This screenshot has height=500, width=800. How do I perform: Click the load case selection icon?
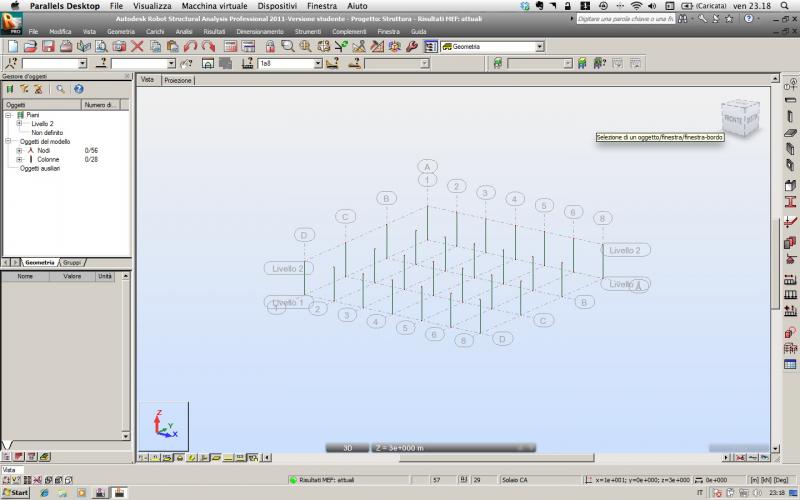pos(248,63)
